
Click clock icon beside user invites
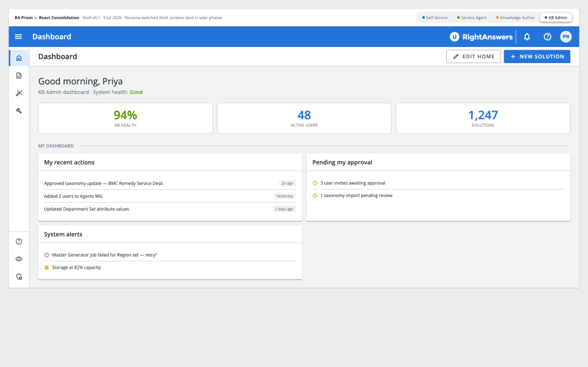(315, 183)
